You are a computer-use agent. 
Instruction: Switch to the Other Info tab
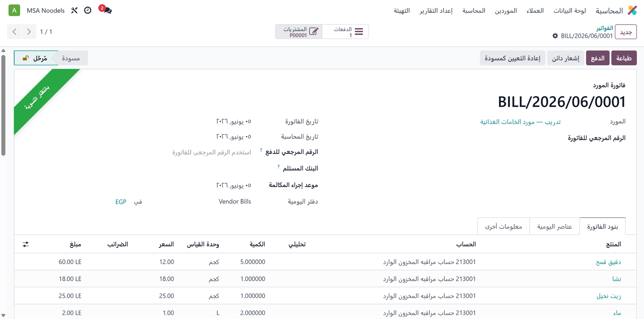click(504, 226)
